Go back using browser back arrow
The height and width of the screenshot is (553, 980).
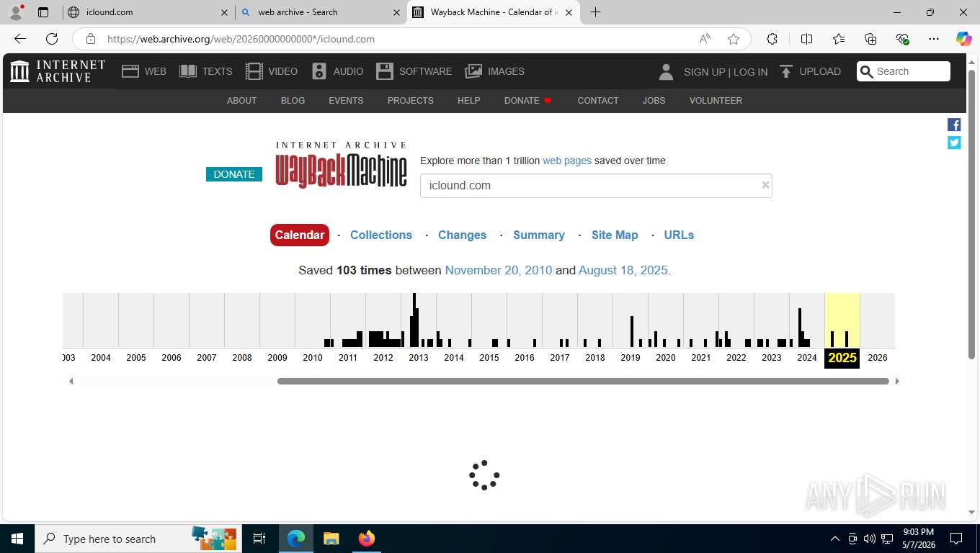[x=20, y=39]
